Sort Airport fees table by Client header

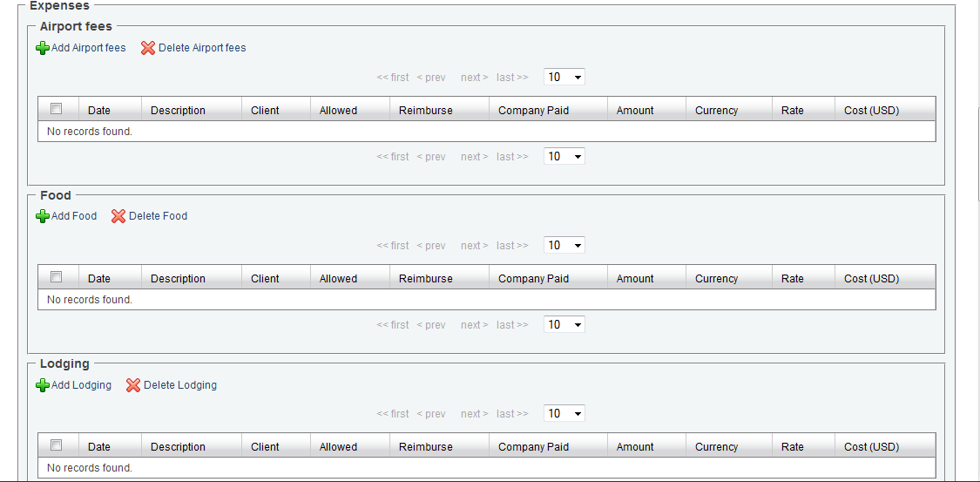tap(265, 111)
